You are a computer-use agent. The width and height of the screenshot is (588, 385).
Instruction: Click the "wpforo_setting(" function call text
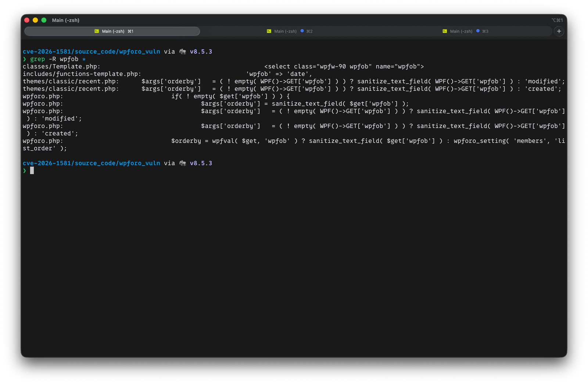pos(481,141)
